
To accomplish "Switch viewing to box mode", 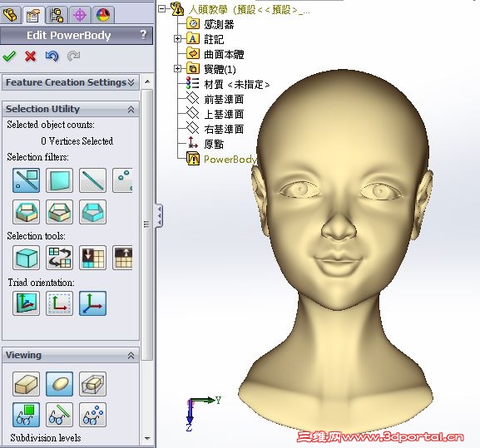I will [x=27, y=384].
